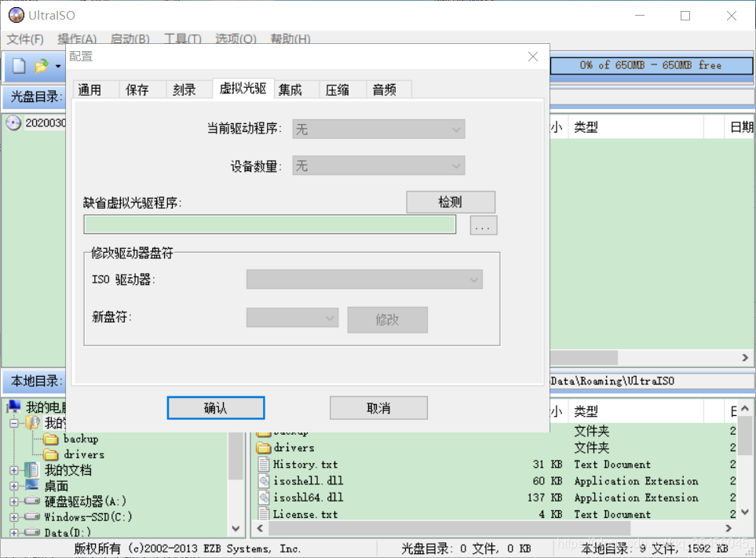The image size is (756, 558).
Task: Expand the 桌面 tree node
Action: pyautogui.click(x=14, y=486)
